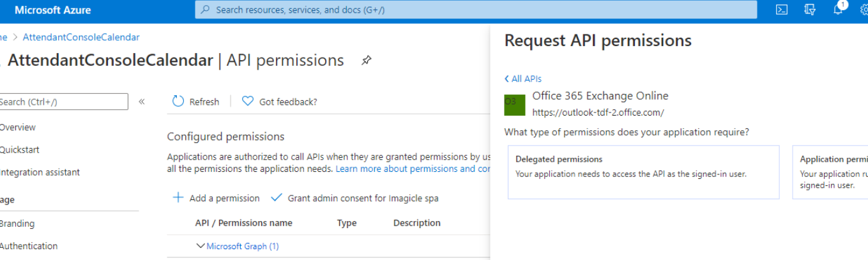Open the Authentication menu item
The width and height of the screenshot is (868, 260).
pos(28,246)
